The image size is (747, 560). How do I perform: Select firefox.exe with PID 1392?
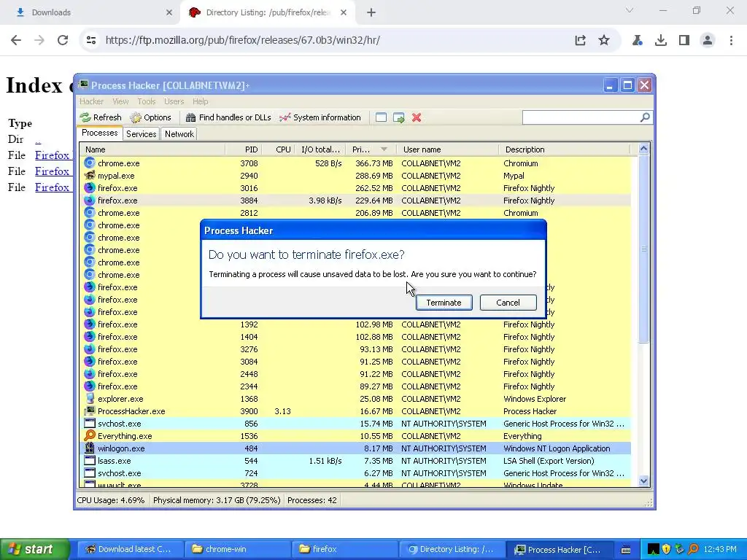pos(355,324)
